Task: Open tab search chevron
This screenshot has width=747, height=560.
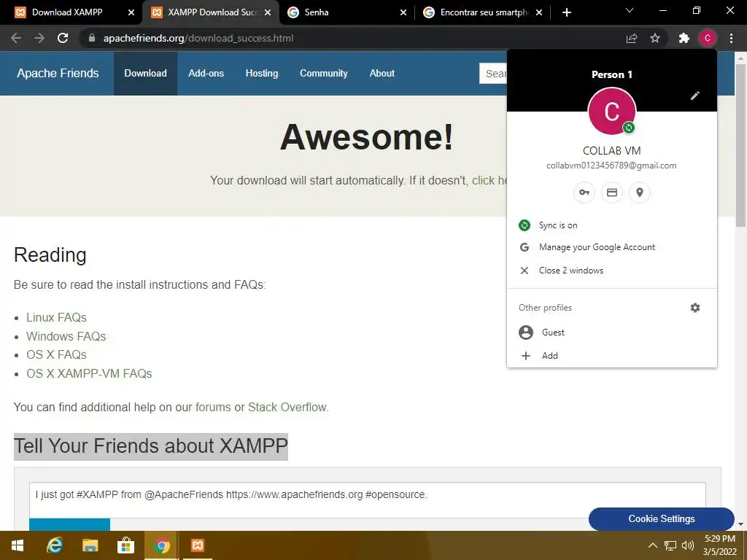Action: click(x=630, y=10)
